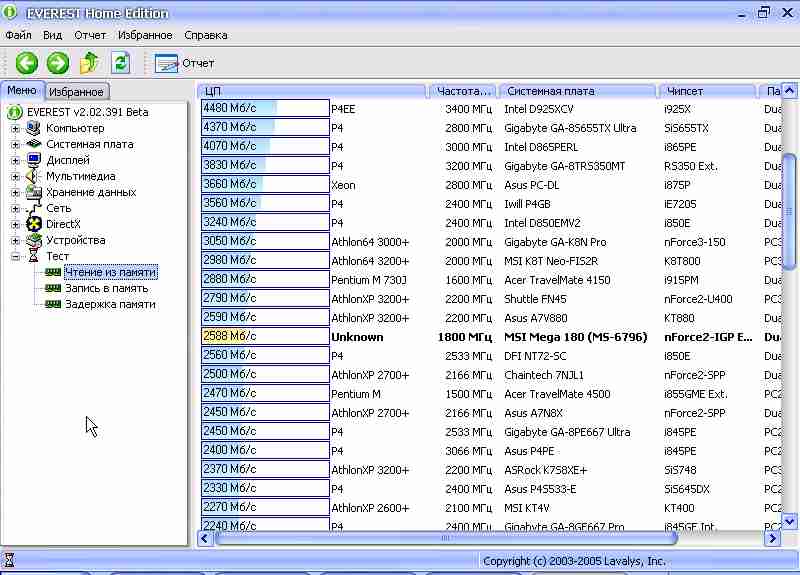Expand the Системная плата tree node

tap(15, 144)
